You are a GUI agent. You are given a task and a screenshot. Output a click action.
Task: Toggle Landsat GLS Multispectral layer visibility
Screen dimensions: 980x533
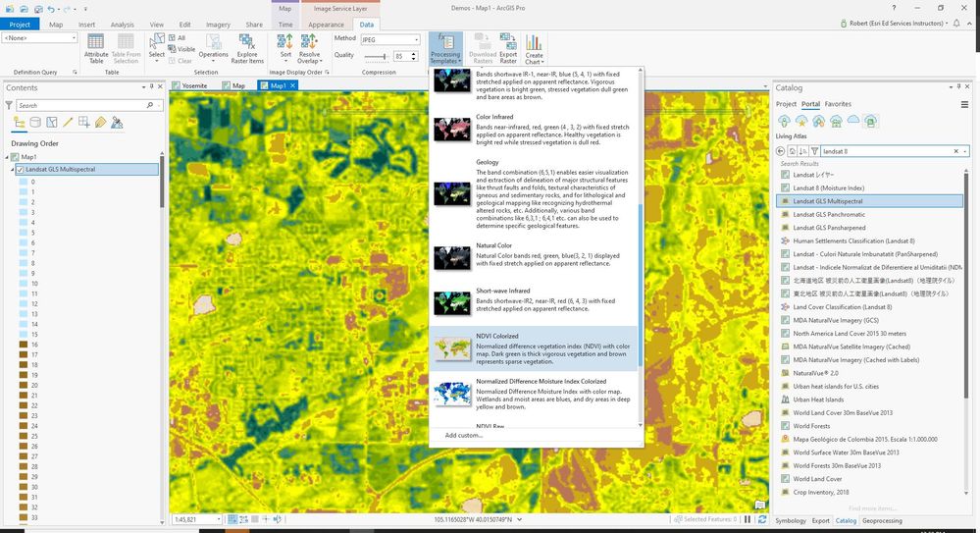(x=20, y=170)
